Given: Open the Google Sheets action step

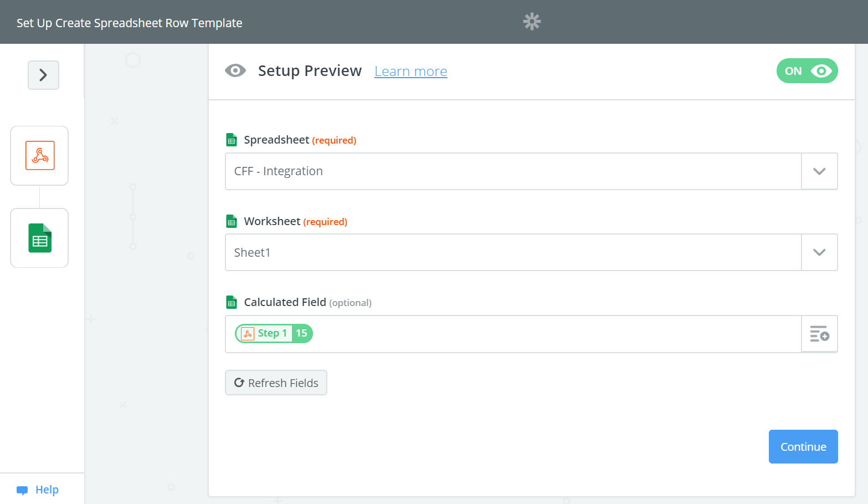Looking at the screenshot, I should (39, 238).
